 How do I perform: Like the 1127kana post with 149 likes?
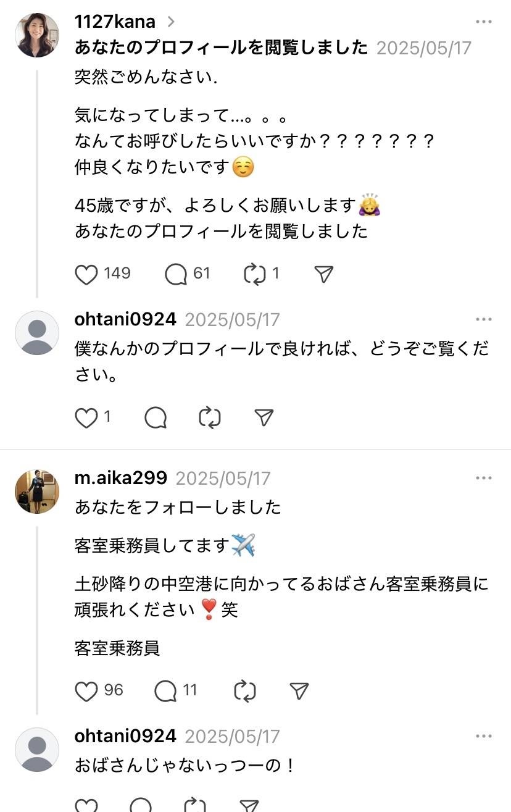(86, 274)
